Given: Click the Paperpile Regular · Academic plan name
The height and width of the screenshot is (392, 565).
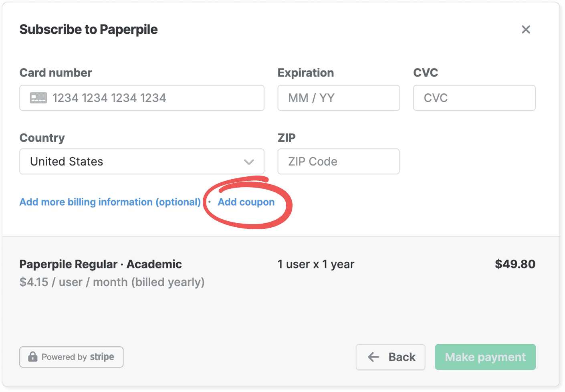Looking at the screenshot, I should [101, 264].
